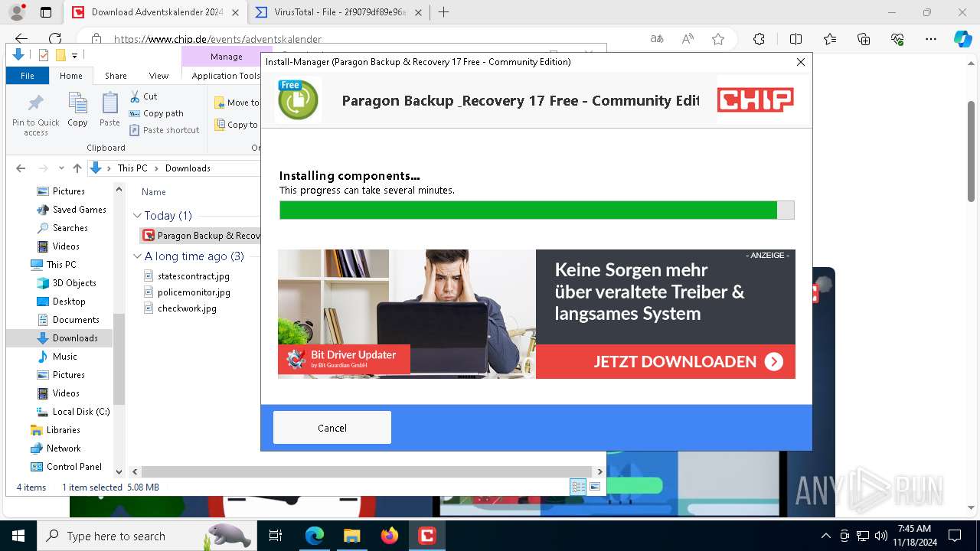980x551 pixels.
Task: Switch to the Home ribbon tab
Action: (x=70, y=76)
